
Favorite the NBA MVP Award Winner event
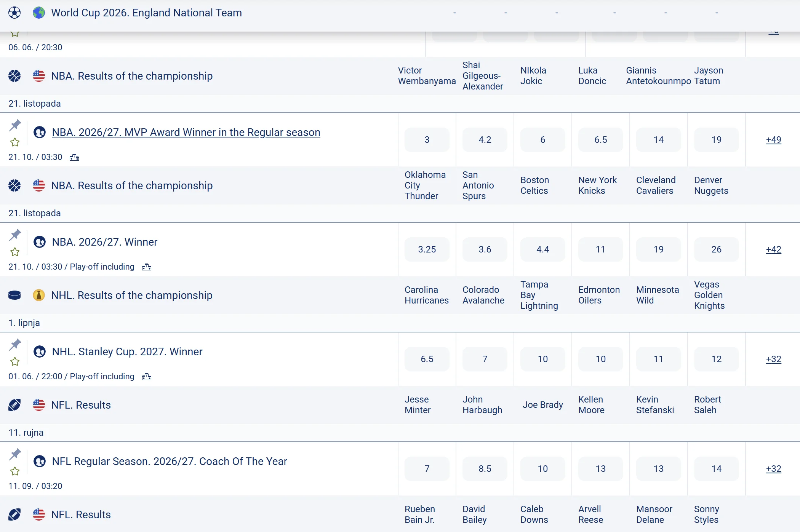15,142
